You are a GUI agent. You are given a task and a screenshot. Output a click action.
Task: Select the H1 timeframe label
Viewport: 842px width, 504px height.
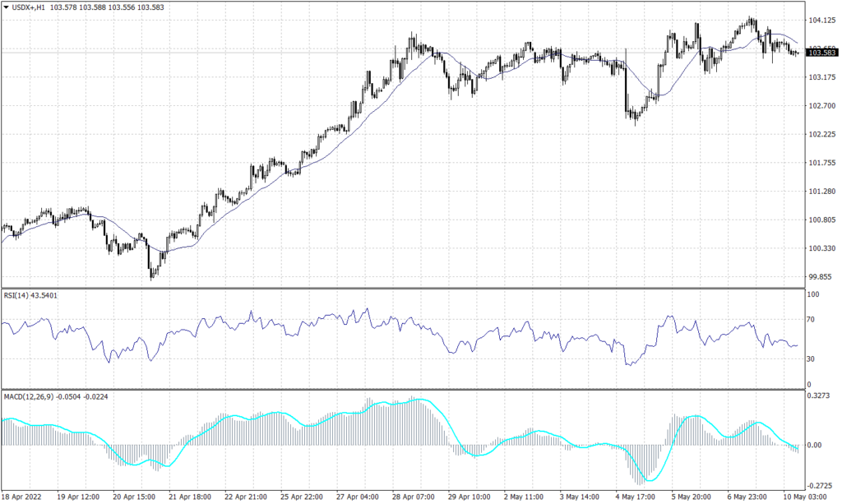click(39, 7)
